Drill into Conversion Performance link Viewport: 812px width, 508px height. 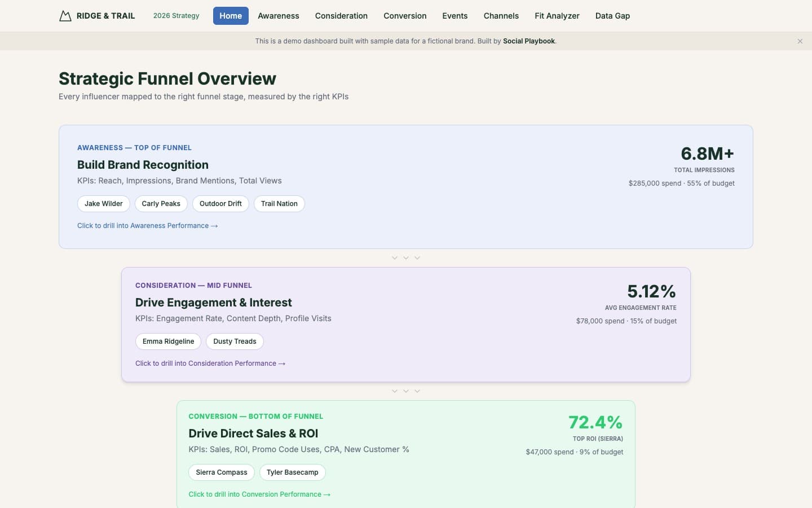pos(259,494)
